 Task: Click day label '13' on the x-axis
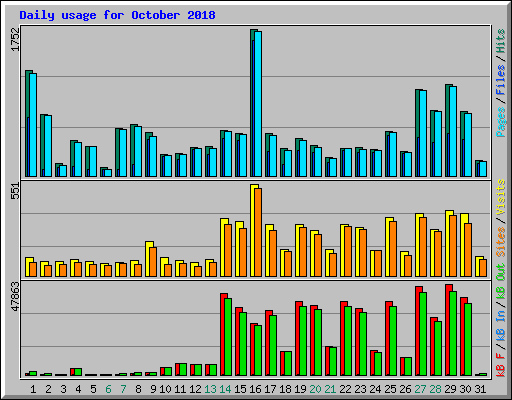[210, 389]
